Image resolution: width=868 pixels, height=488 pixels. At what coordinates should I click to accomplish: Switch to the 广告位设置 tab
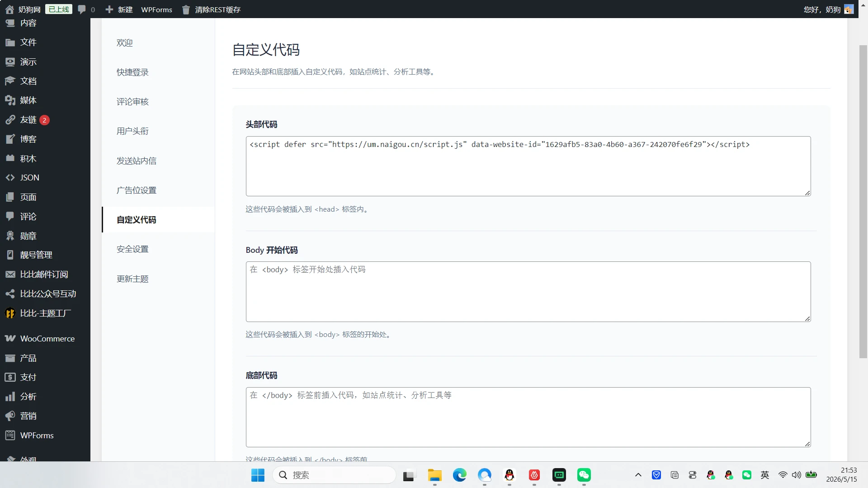coord(158,190)
